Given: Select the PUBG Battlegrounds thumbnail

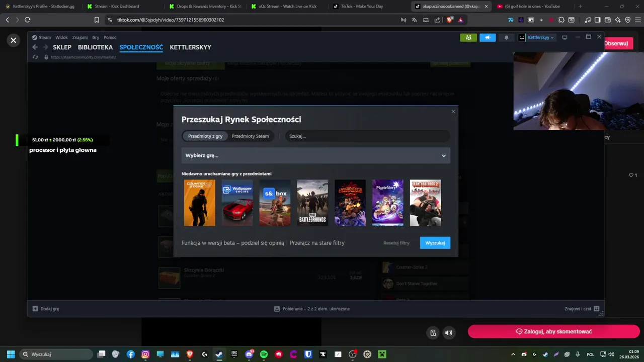Looking at the screenshot, I should 312,203.
